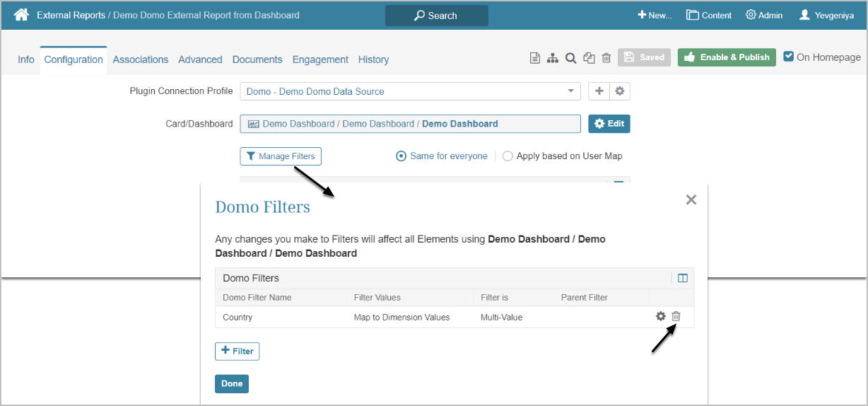This screenshot has height=406, width=868.
Task: Click the magnifier preview icon beside the tabs
Action: tap(570, 58)
